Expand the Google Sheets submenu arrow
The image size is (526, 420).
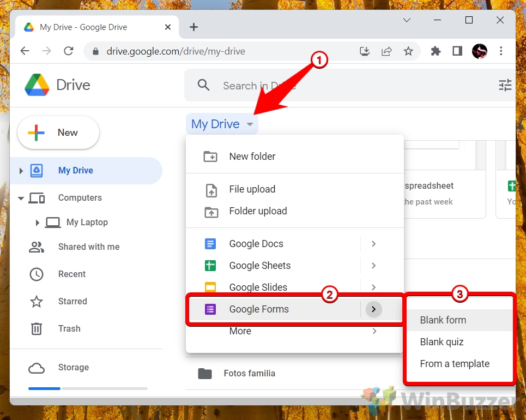[374, 266]
